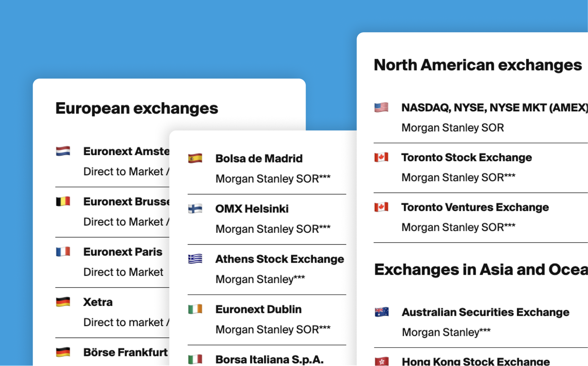Select the Bolsa de Madrid entry
This screenshot has height=366, width=588.
click(267, 169)
